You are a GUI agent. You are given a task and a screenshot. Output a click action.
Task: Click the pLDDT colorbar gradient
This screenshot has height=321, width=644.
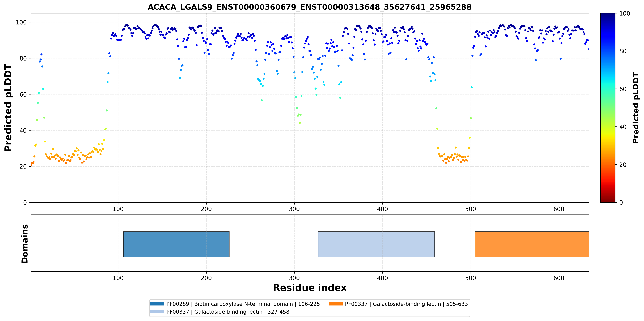click(x=608, y=108)
